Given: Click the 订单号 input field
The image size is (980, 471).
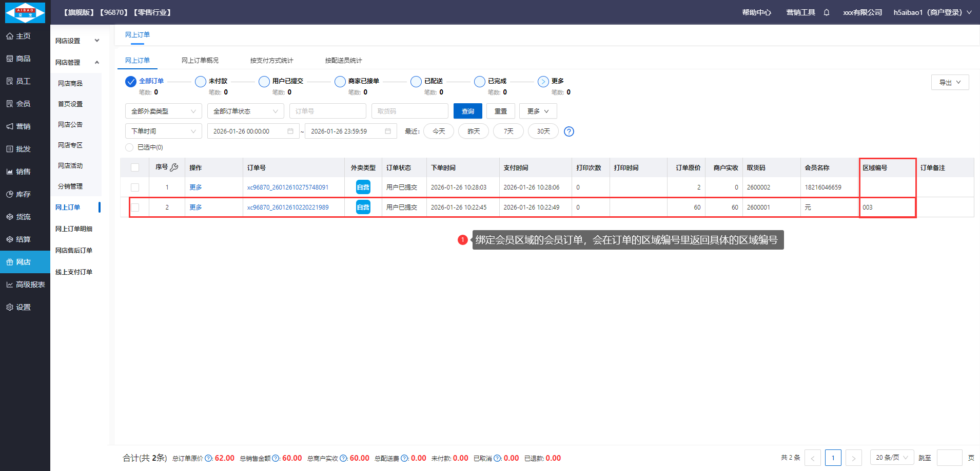Looking at the screenshot, I should pyautogui.click(x=327, y=111).
